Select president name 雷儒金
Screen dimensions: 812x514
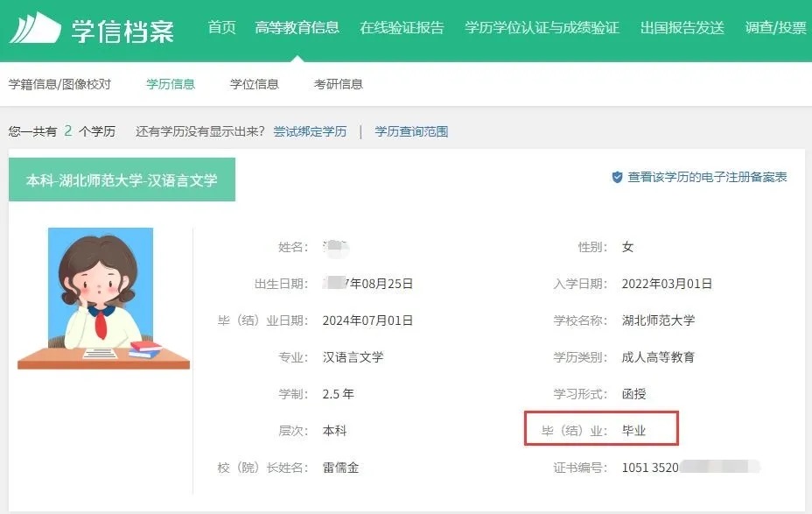pos(340,468)
